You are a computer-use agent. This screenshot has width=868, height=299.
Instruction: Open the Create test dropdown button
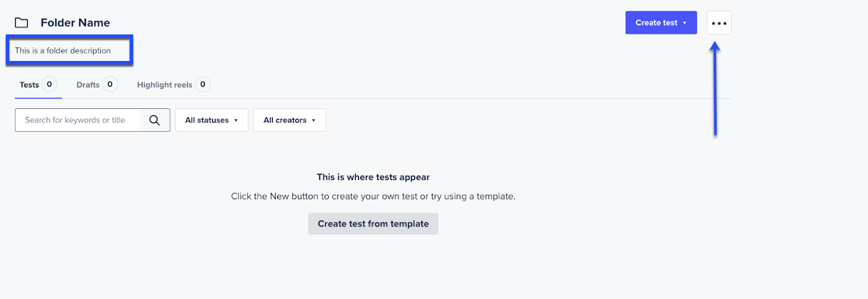(x=661, y=23)
